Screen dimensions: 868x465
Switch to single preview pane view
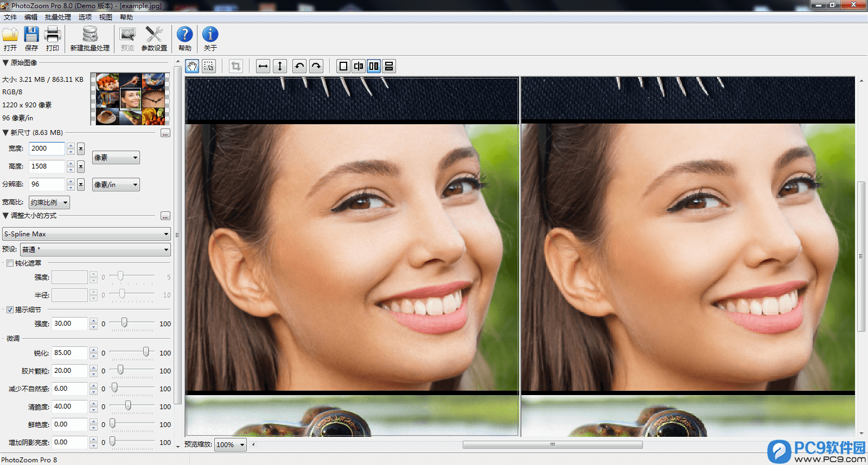tap(343, 66)
